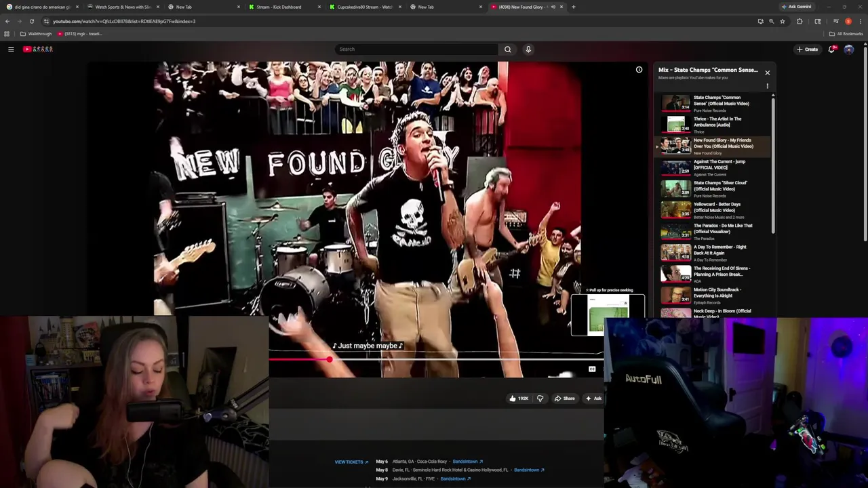Click the red progress scrubber handle
This screenshot has height=488, width=868.
(329, 359)
